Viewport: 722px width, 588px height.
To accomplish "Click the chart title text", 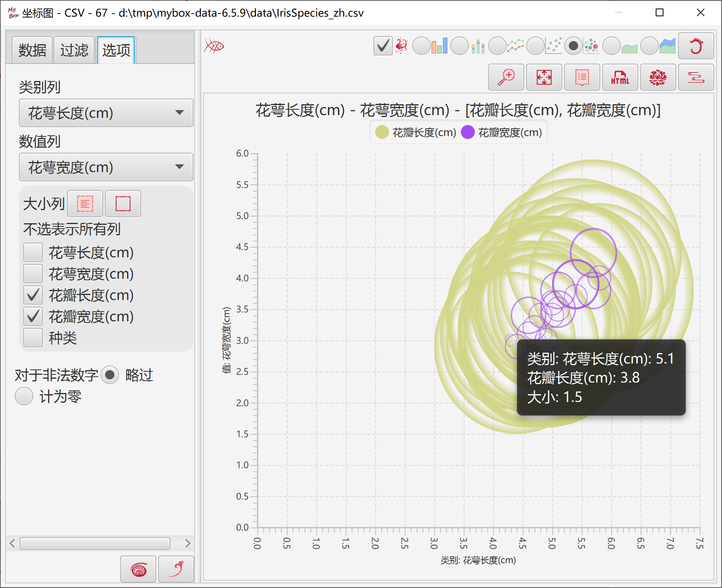I will (x=458, y=110).
